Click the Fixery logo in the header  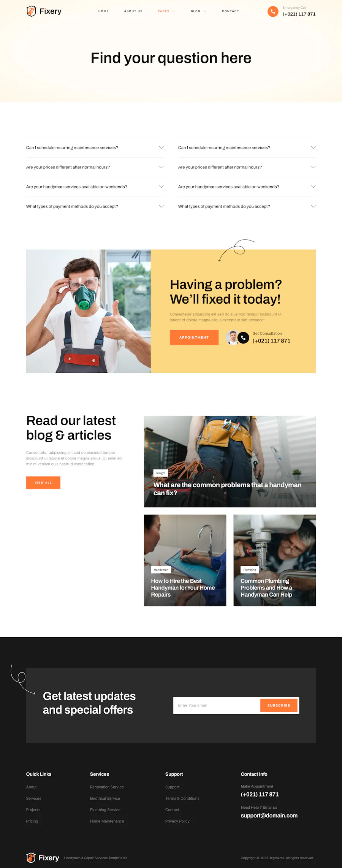coord(44,11)
